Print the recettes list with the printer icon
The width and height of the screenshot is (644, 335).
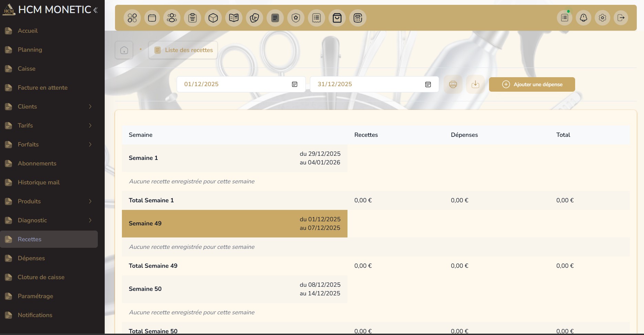point(453,84)
